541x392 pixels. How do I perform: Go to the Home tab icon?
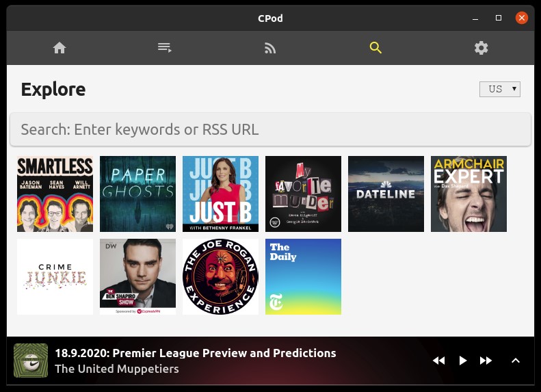pyautogui.click(x=60, y=48)
